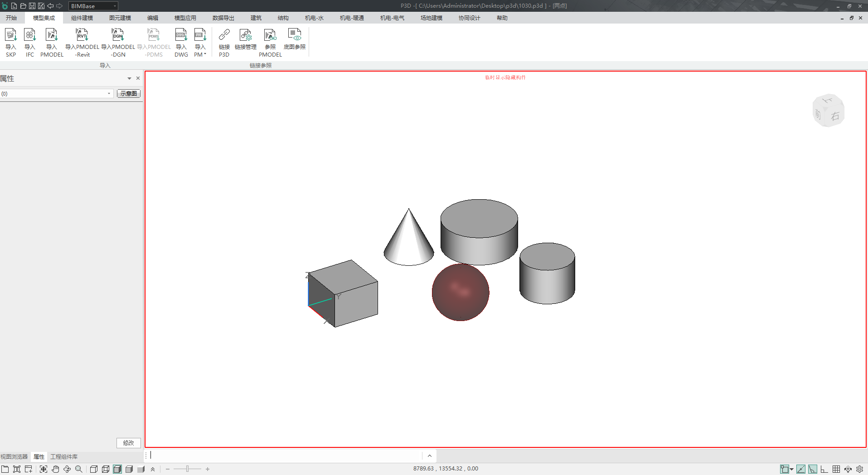This screenshot has width=868, height=475.
Task: Click the zoom slider handle
Action: (187, 469)
